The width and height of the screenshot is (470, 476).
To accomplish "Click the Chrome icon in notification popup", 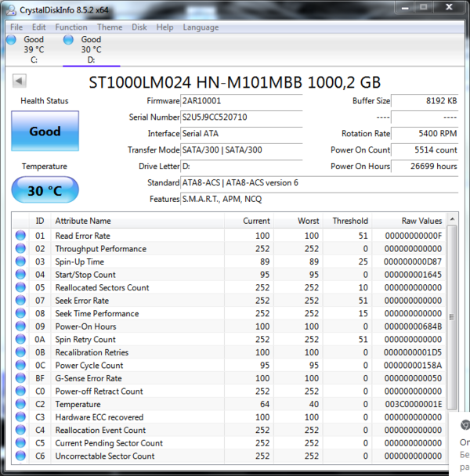I will tap(464, 425).
